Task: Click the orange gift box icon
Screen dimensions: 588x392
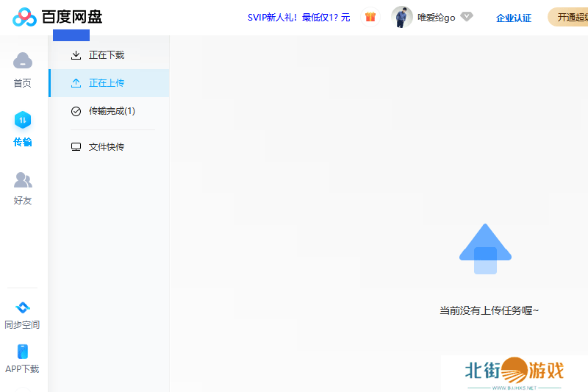Action: coord(370,17)
